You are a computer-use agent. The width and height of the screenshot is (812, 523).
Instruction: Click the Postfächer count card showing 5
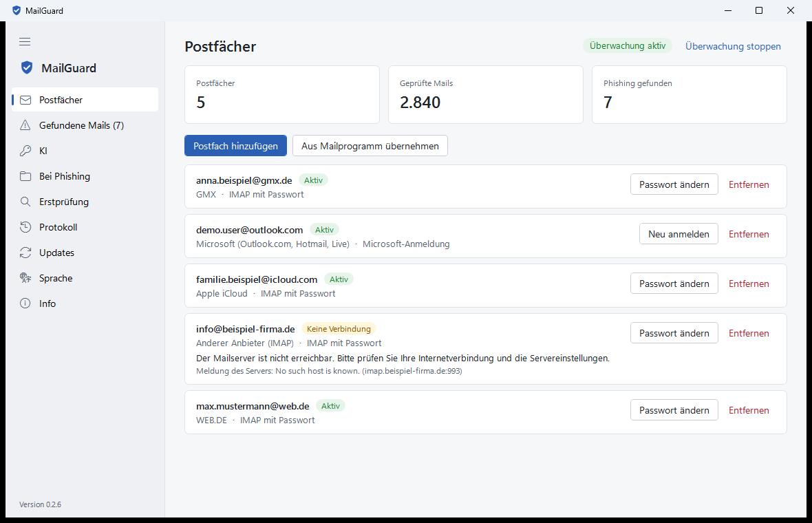pos(282,95)
